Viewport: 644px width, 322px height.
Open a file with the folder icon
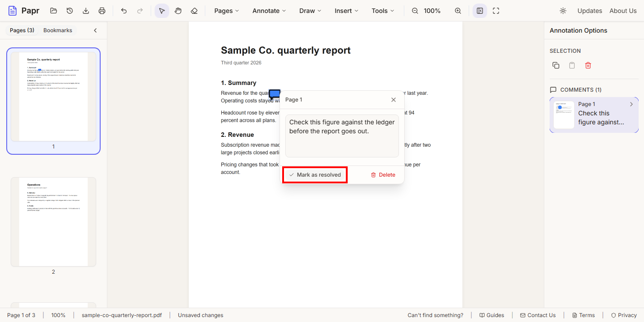pyautogui.click(x=54, y=11)
